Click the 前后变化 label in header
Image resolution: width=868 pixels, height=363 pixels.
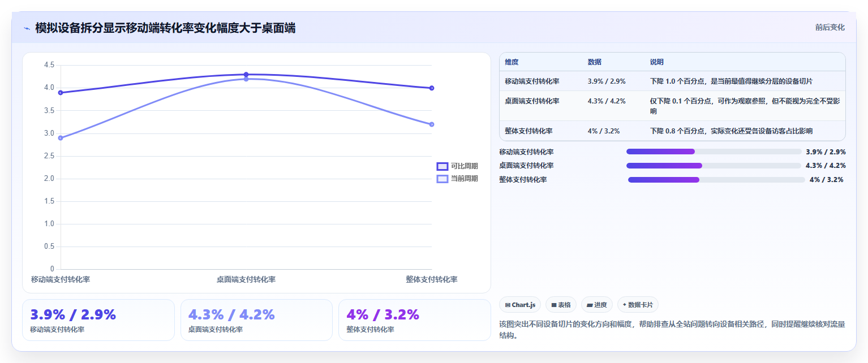tap(830, 28)
